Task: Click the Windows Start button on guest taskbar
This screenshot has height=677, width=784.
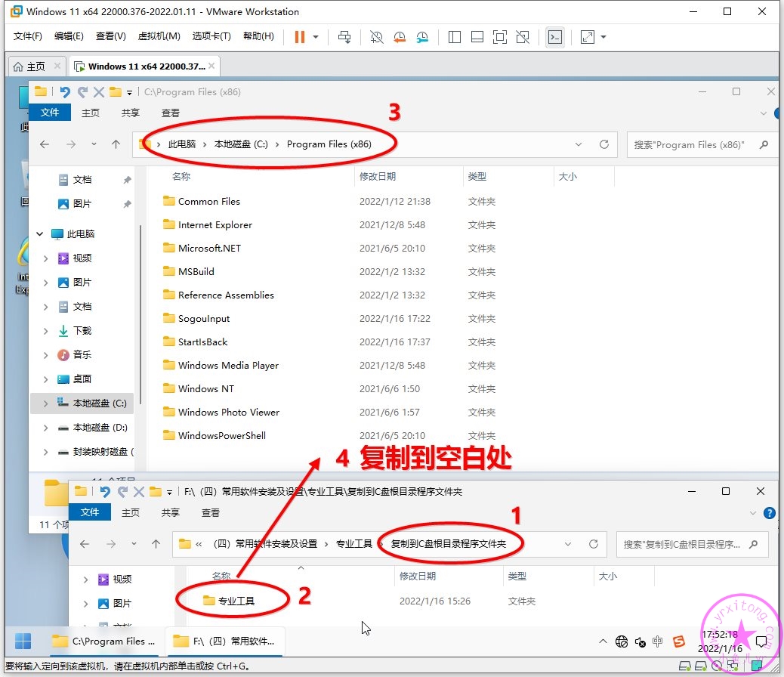Action: tap(23, 641)
